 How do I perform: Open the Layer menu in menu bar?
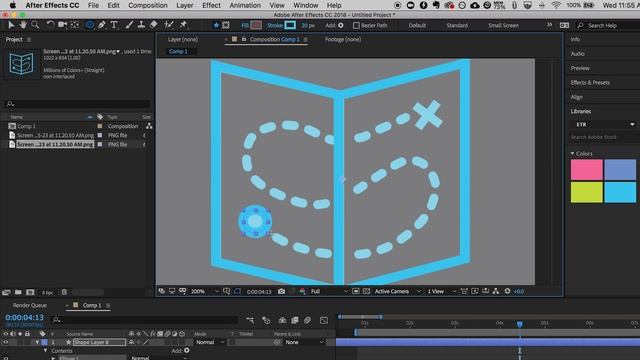click(184, 5)
